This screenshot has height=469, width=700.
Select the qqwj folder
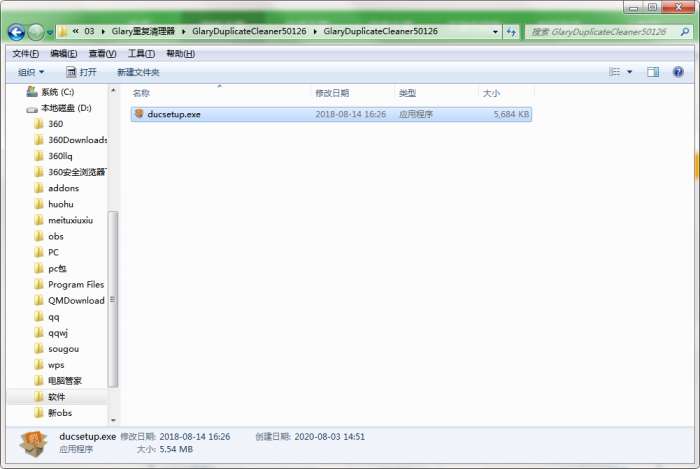(x=58, y=333)
